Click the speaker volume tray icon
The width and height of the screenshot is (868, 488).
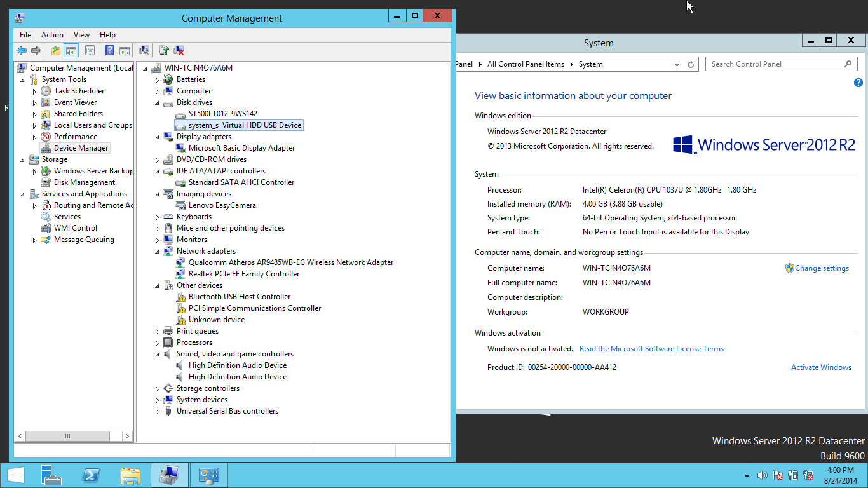(x=763, y=475)
